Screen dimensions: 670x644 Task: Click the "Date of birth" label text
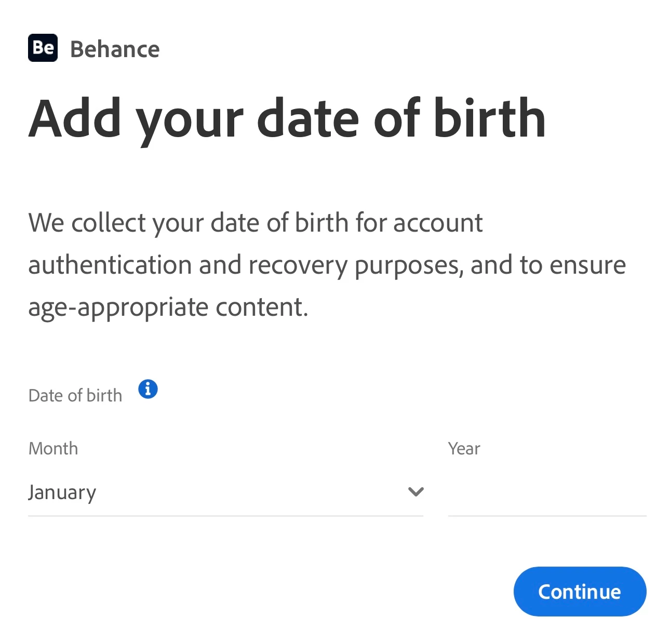tap(75, 395)
